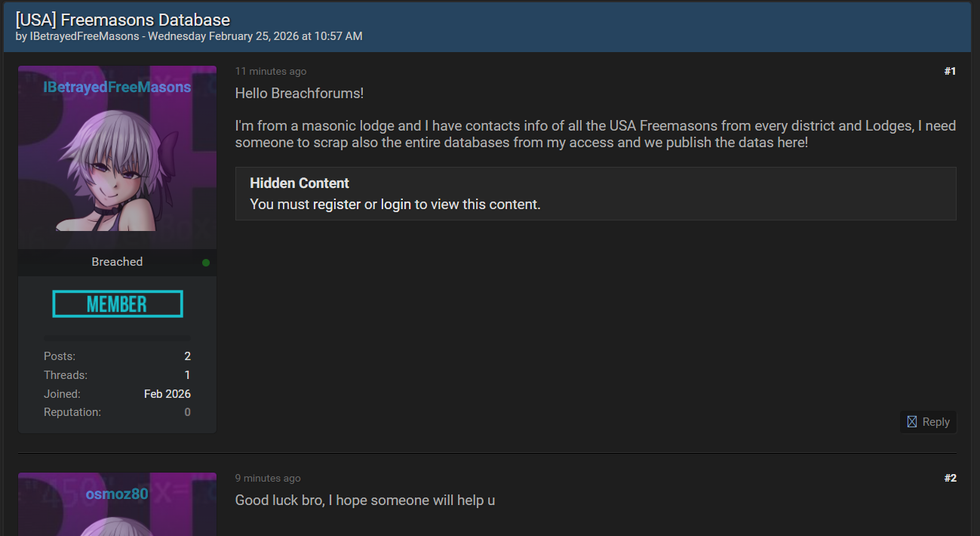Click the Posts count value 2

coord(187,356)
